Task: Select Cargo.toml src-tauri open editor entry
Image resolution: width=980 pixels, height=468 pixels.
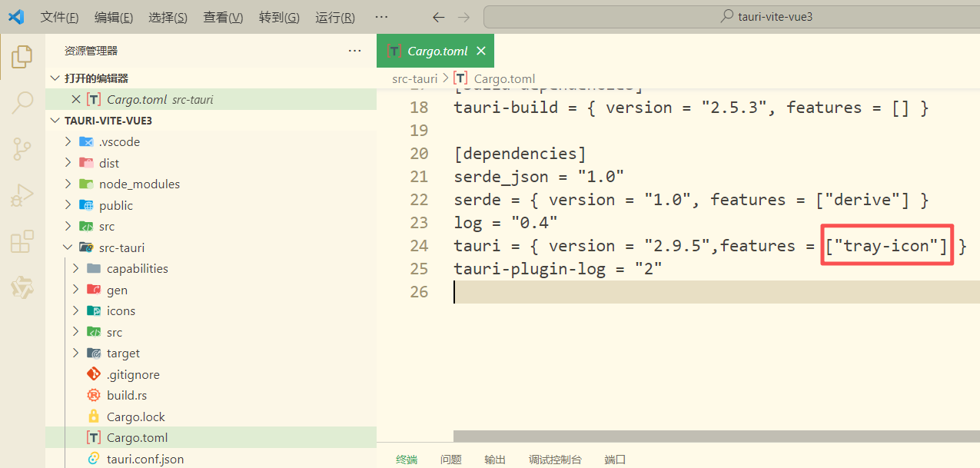Action: coord(211,99)
